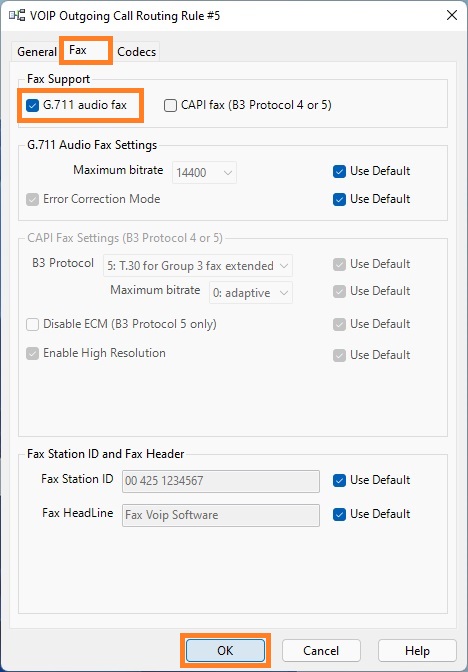Image resolution: width=468 pixels, height=672 pixels.
Task: Switch to the General tab
Action: (x=37, y=52)
